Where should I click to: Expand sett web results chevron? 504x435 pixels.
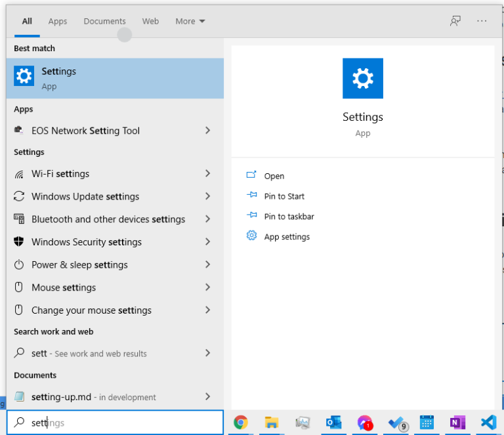click(207, 353)
